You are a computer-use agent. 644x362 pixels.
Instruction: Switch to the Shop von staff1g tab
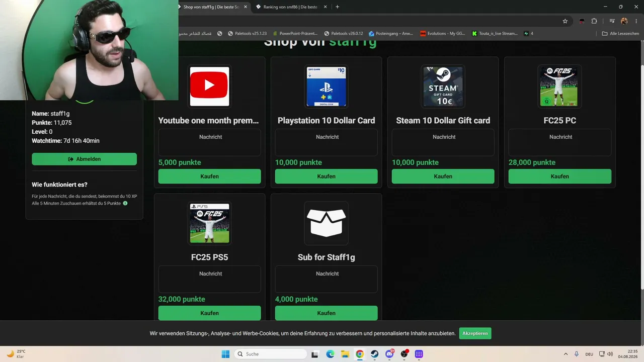point(211,7)
